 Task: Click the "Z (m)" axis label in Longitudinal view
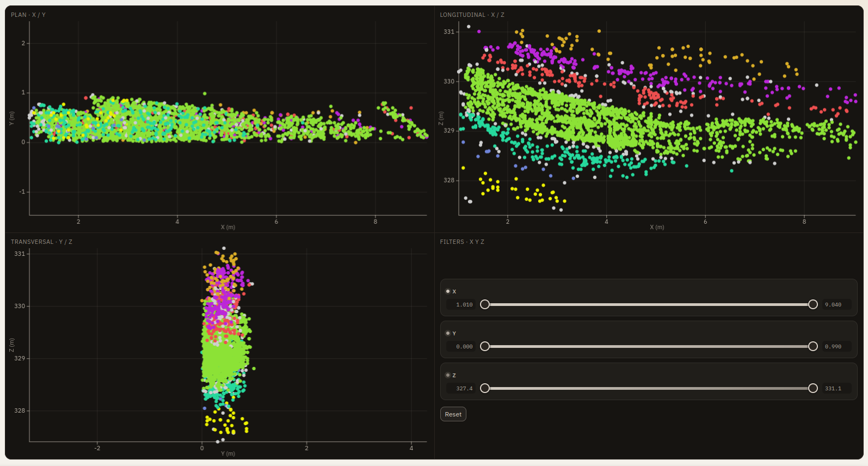[441, 119]
